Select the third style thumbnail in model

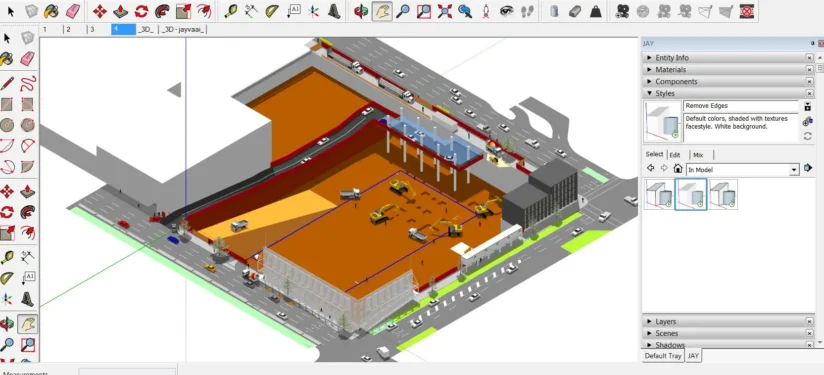tap(723, 194)
